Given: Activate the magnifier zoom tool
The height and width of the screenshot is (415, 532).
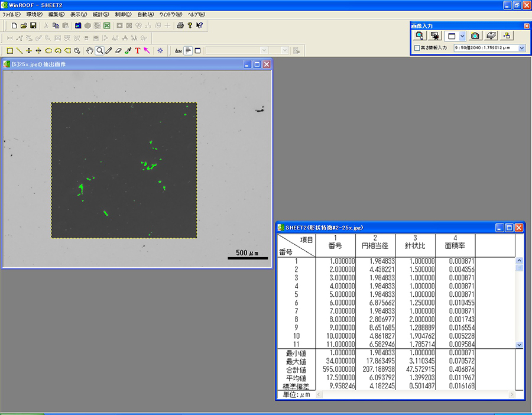Looking at the screenshot, I should [100, 51].
